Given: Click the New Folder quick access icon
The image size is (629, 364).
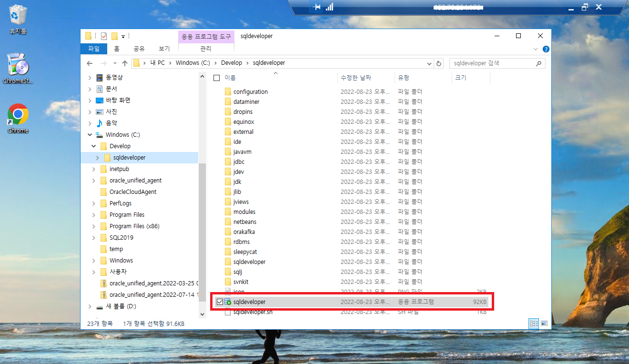Looking at the screenshot, I should (x=114, y=36).
